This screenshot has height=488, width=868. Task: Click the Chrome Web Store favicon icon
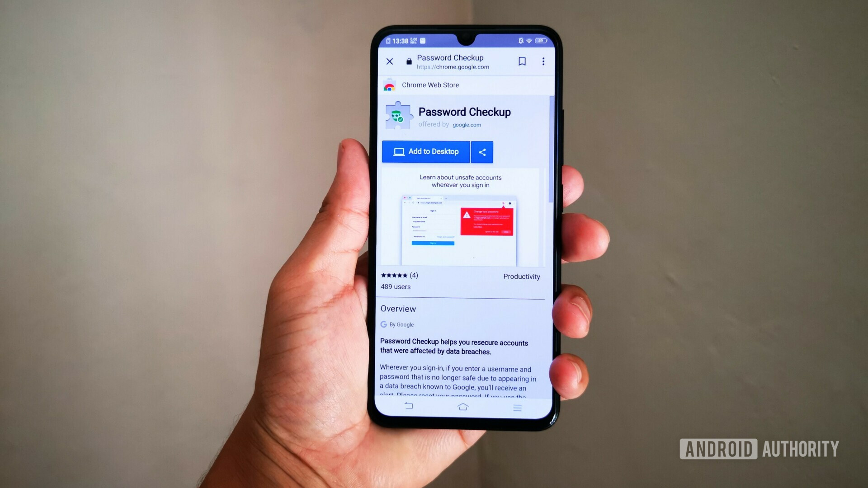pyautogui.click(x=387, y=84)
